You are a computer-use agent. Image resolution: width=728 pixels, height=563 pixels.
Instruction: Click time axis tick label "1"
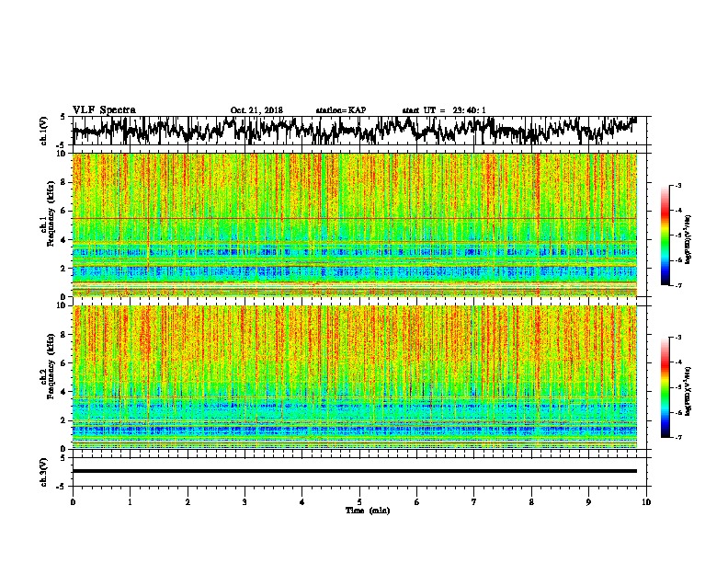[130, 502]
